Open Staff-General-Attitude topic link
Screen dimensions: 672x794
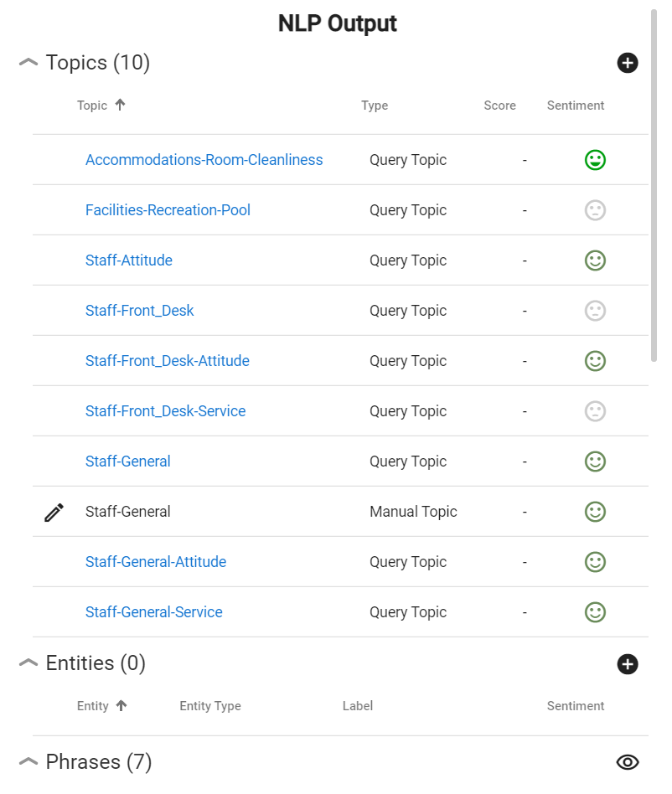pos(156,561)
